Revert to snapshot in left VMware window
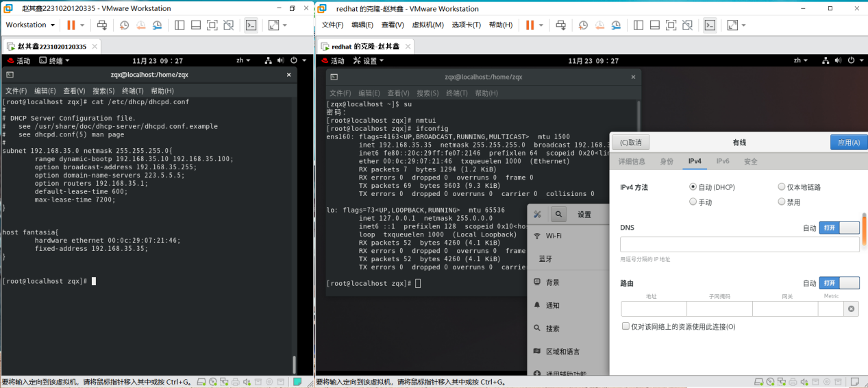 [x=140, y=25]
